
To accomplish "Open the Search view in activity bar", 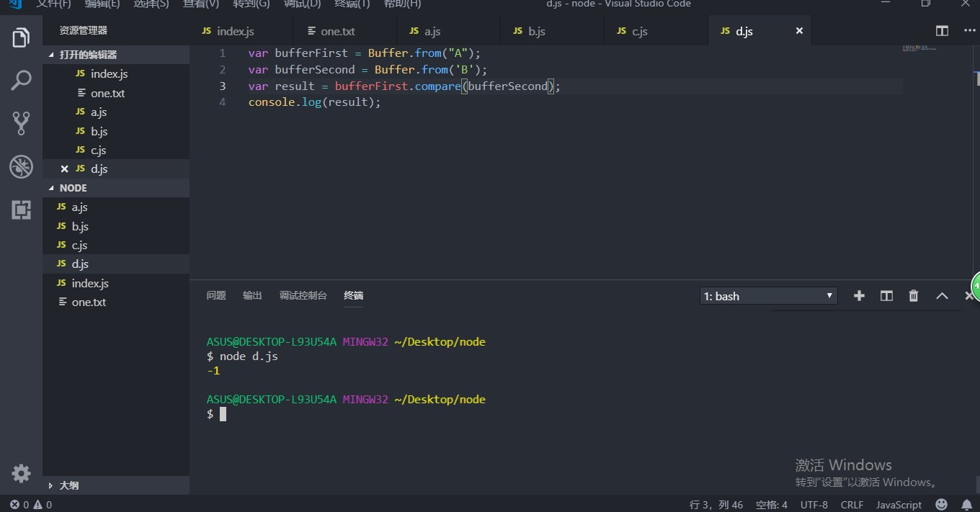I will tap(21, 80).
